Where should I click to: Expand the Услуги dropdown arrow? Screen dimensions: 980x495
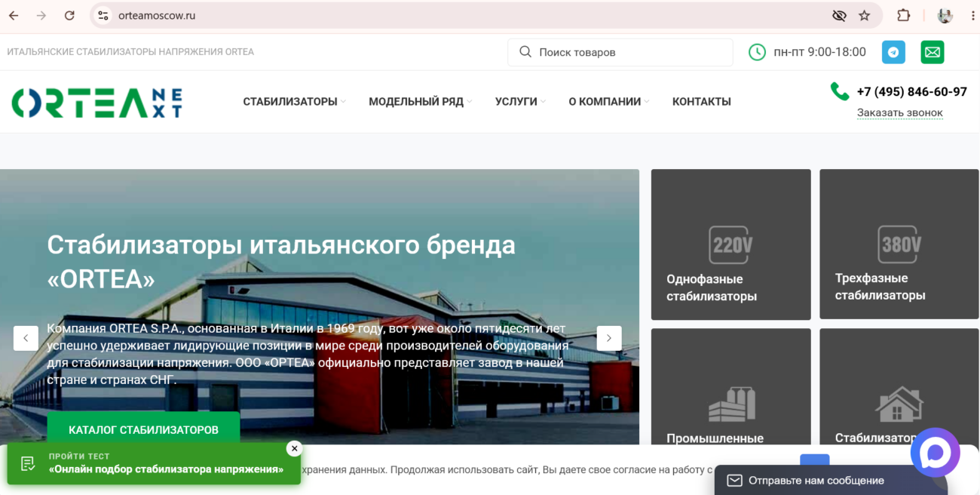(543, 101)
